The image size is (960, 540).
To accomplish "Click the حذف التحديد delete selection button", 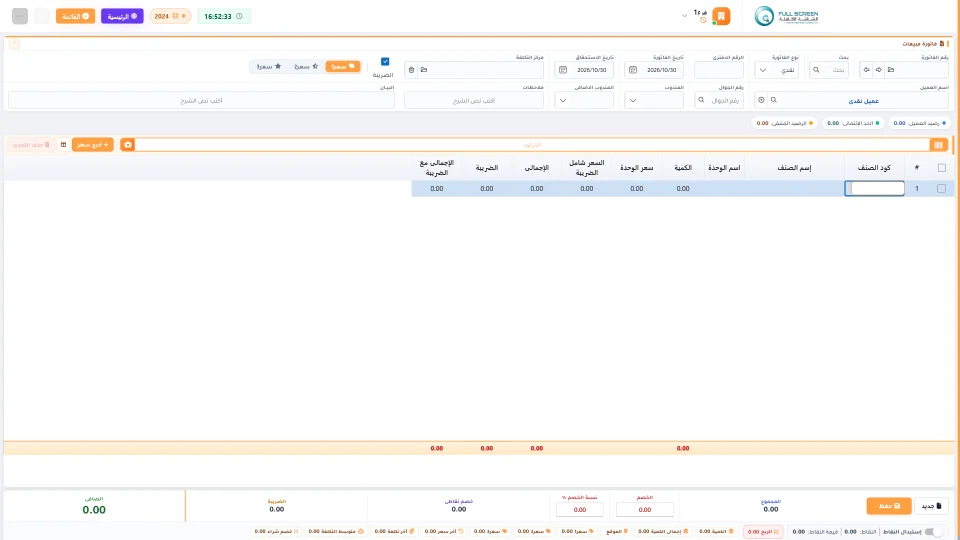I will 31,144.
